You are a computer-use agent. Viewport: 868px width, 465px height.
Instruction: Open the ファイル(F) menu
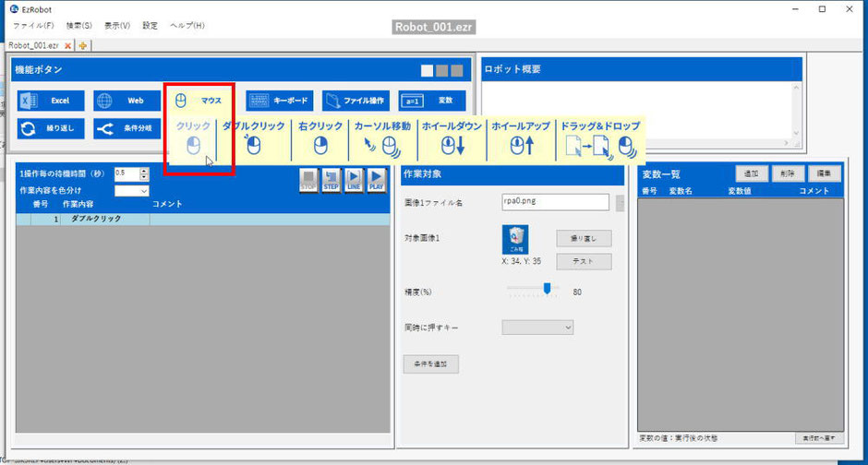(33, 26)
